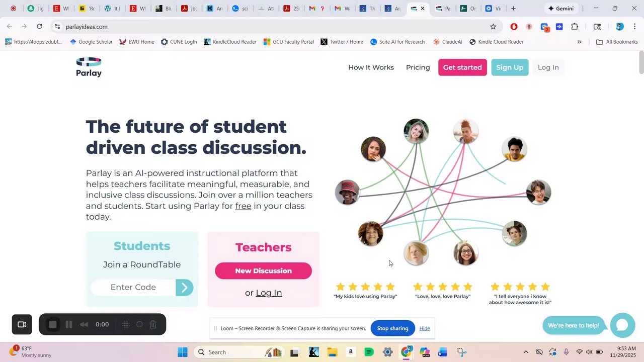This screenshot has height=362, width=644.
Task: Open the chat bubble help widget
Action: pos(622,325)
